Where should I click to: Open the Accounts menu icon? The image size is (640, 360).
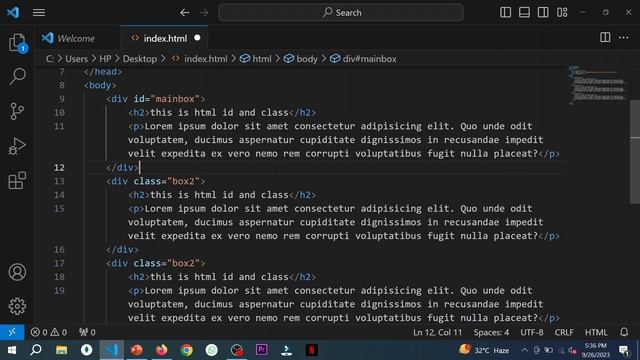pos(17,272)
